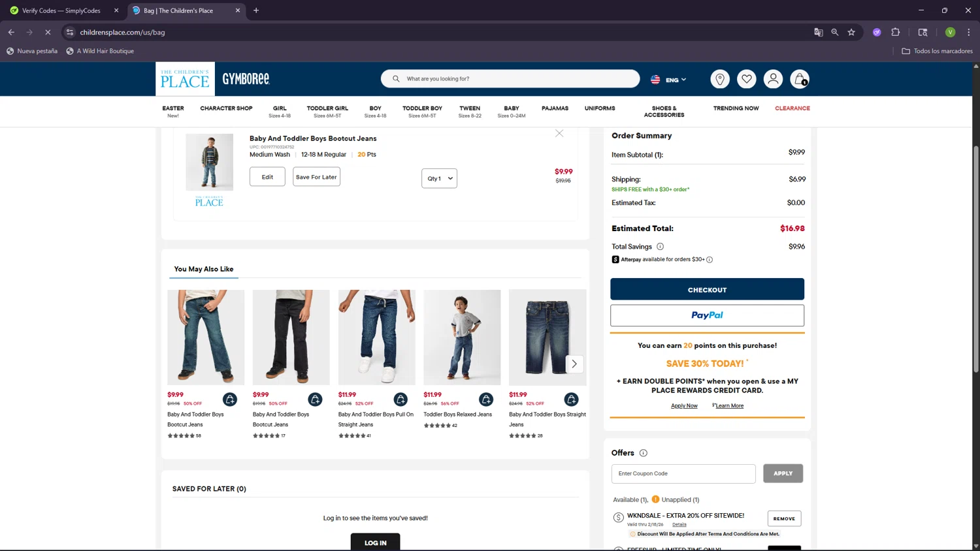Click Total Savings info icon
This screenshot has height=551, width=980.
pos(660,247)
